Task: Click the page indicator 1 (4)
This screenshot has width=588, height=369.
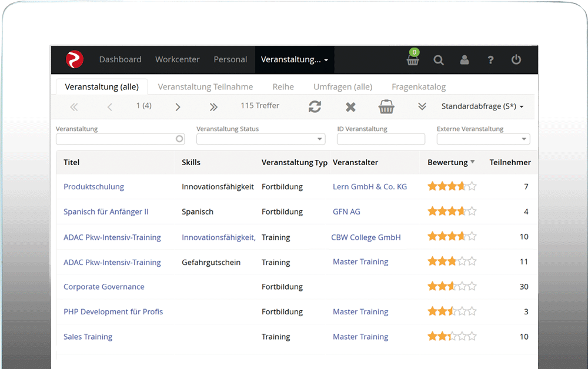Action: point(144,106)
